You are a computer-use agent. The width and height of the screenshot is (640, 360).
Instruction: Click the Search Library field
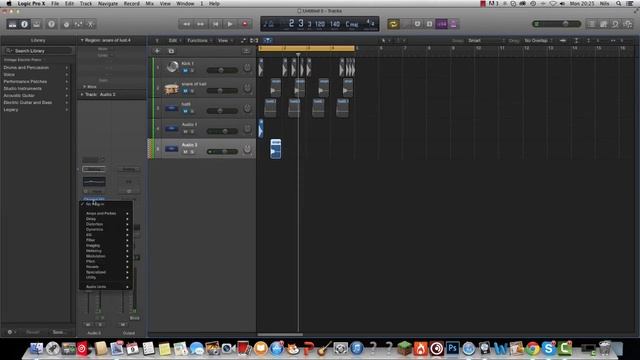click(39, 51)
